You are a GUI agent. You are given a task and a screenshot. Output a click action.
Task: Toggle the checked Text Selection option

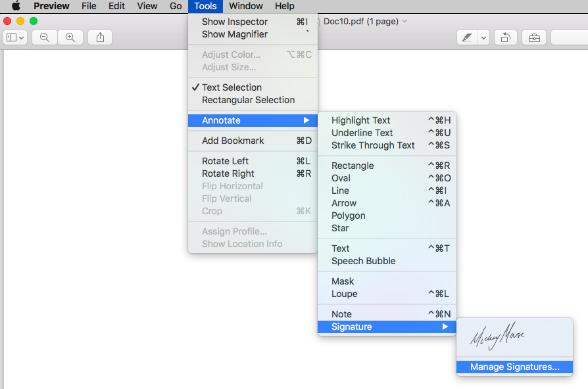point(253,87)
